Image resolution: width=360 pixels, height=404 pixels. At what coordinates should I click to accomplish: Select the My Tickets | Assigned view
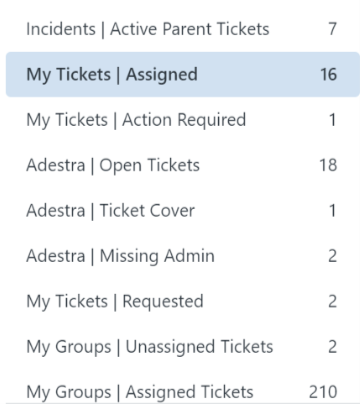[183, 74]
